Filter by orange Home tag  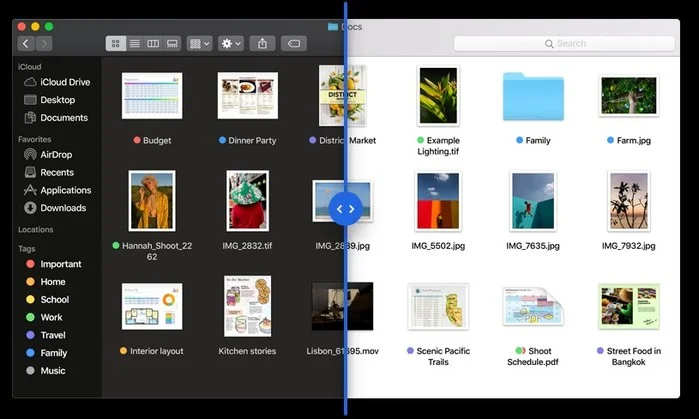pos(45,282)
